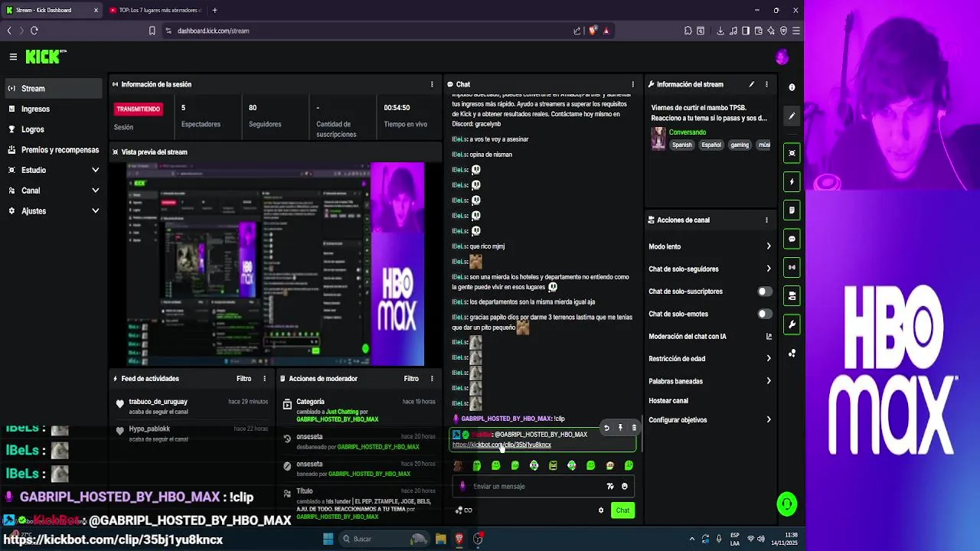Viewport: 980px width, 551px height.
Task: Click the reply arrow on the highlighted chat message
Action: click(x=606, y=428)
